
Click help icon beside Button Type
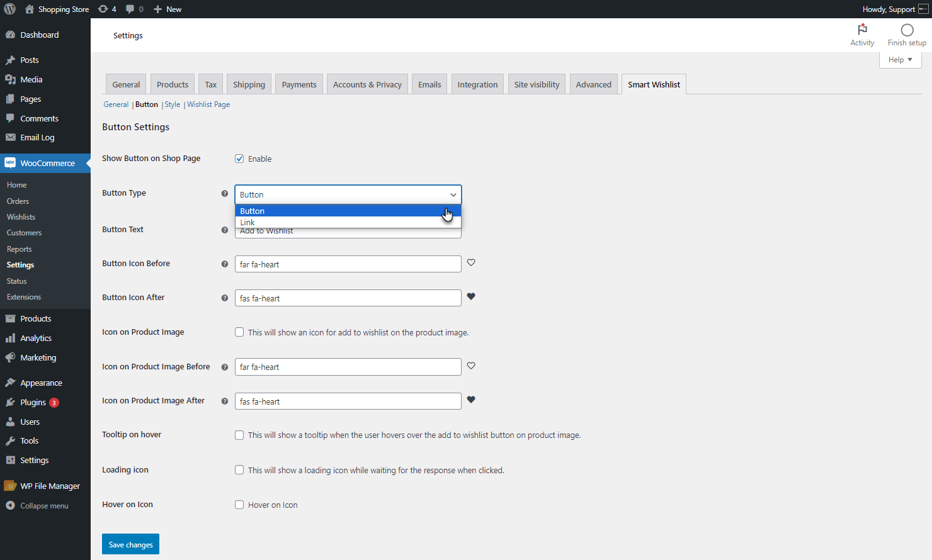(x=225, y=194)
